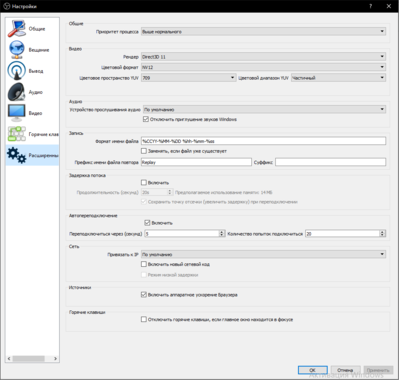Click the Формат имени файла field
The width and height of the screenshot is (399, 380).
263,141
